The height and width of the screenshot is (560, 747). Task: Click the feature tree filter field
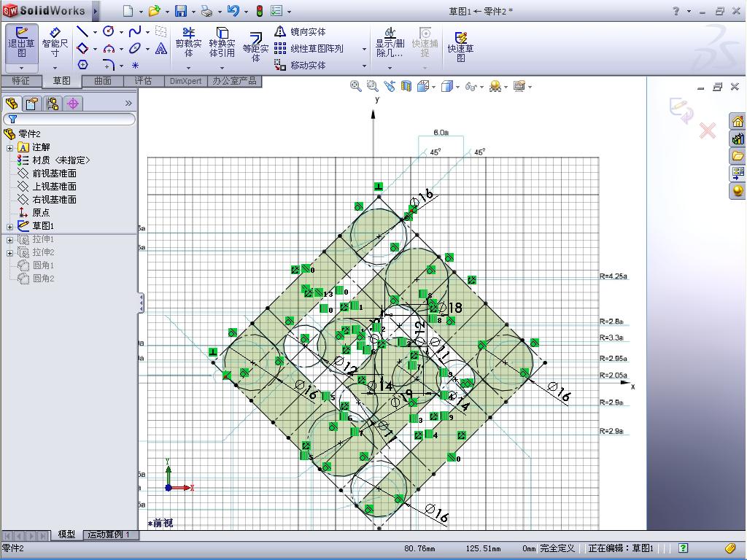click(69, 119)
